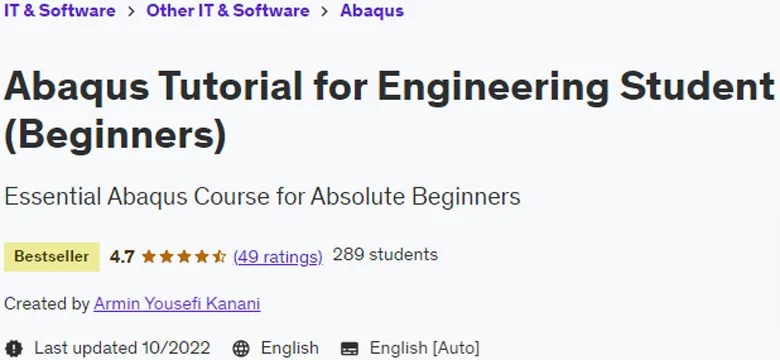Open IT & Software breadcrumb category

(x=60, y=10)
